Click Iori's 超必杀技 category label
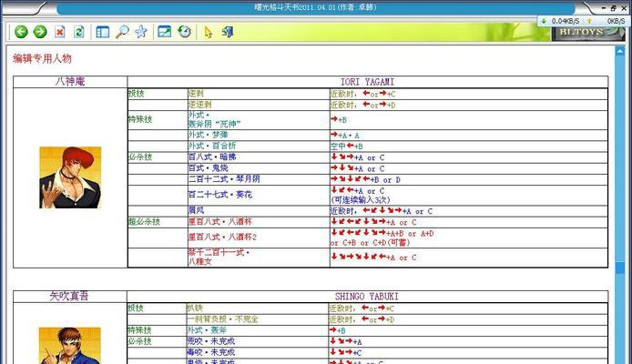 144,222
